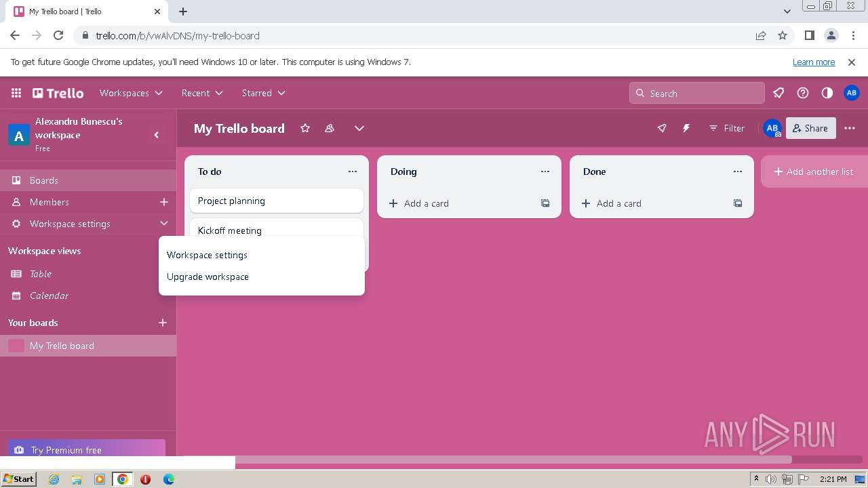868x488 pixels.
Task: Open Chrome profile icon
Action: tap(831, 35)
